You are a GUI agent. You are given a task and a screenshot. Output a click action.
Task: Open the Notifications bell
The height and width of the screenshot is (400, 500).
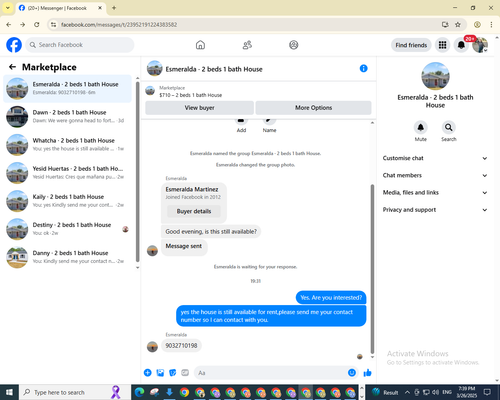coord(461,45)
